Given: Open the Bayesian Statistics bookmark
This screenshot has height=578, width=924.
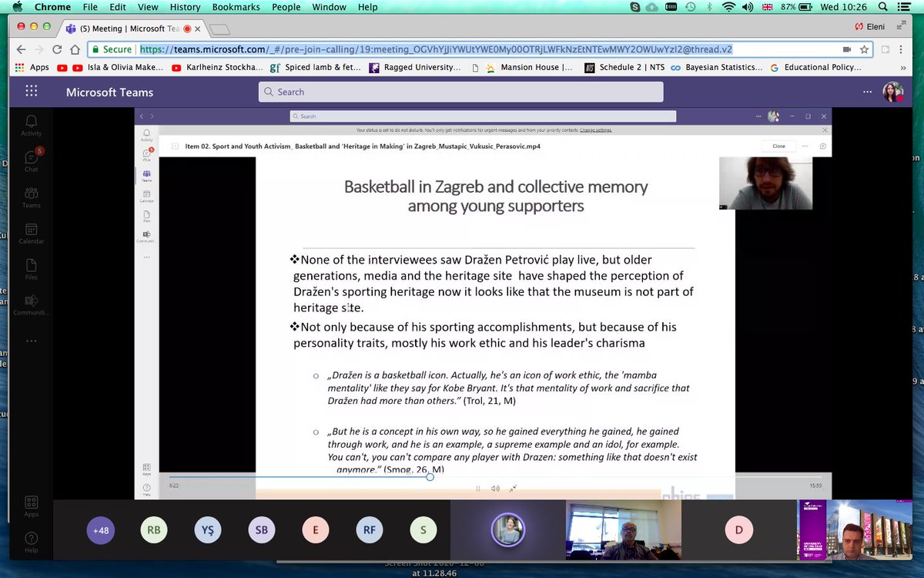Looking at the screenshot, I should [x=717, y=67].
